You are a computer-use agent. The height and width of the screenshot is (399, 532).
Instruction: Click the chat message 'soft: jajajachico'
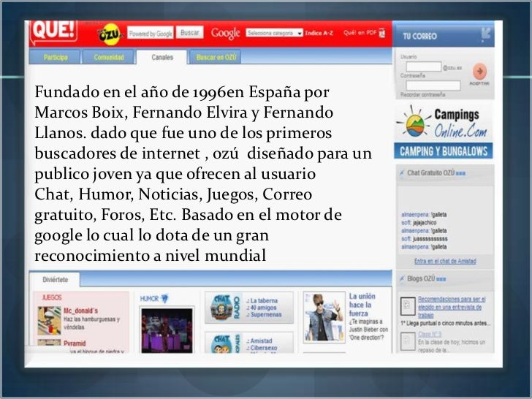[x=419, y=223]
